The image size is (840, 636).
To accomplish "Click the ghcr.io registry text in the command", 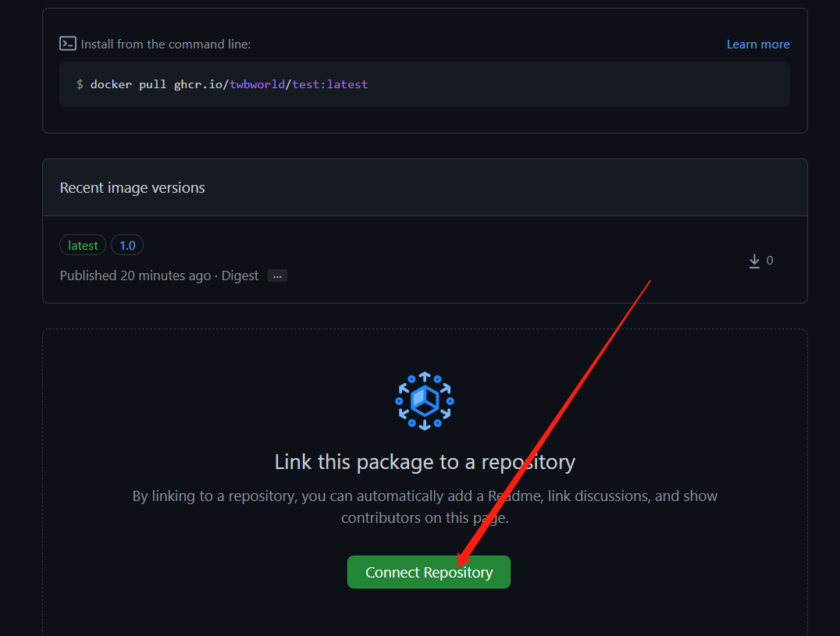I will (199, 84).
